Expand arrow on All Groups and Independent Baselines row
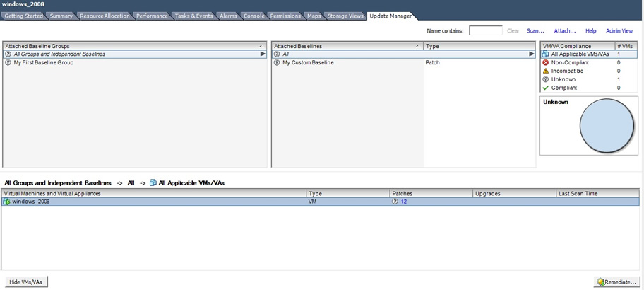This screenshot has width=644, height=290. click(x=262, y=54)
